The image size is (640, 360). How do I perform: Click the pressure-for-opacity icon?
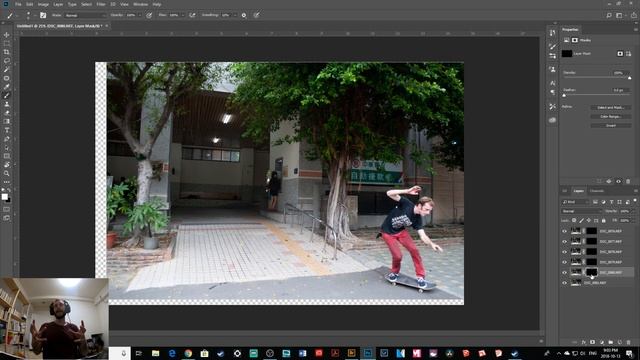click(x=149, y=15)
